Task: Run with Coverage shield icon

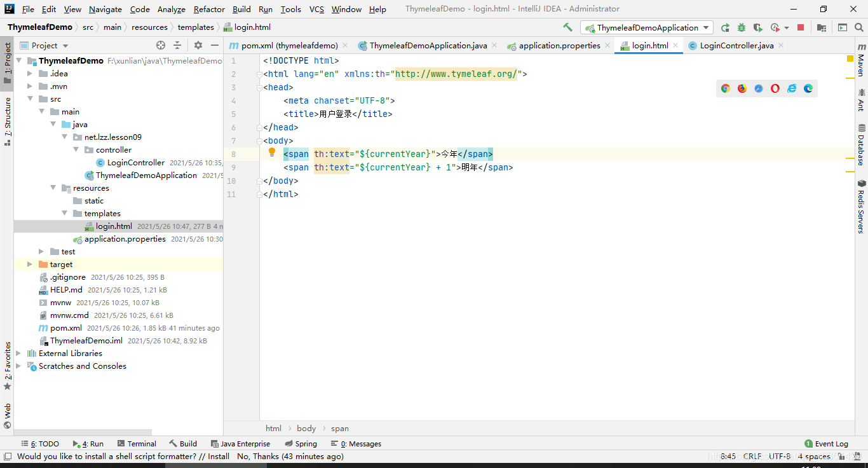Action: point(757,27)
